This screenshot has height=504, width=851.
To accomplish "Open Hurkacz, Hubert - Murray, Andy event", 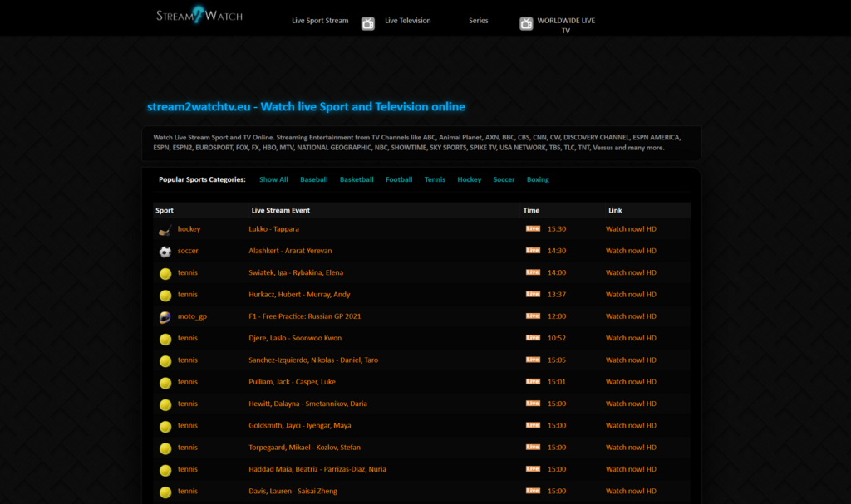I will coord(299,294).
